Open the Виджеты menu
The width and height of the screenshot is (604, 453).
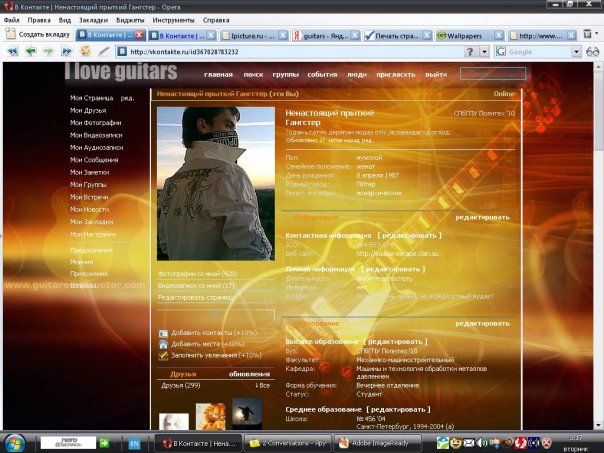(x=130, y=20)
